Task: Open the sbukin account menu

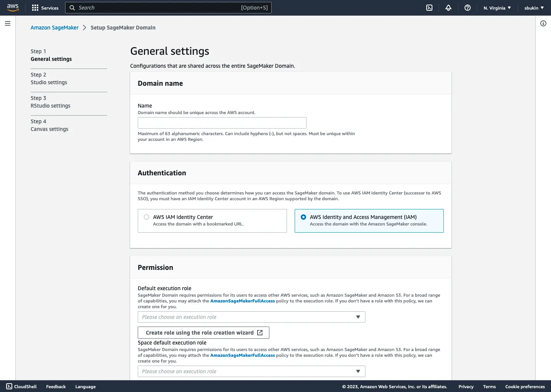Action: [534, 8]
